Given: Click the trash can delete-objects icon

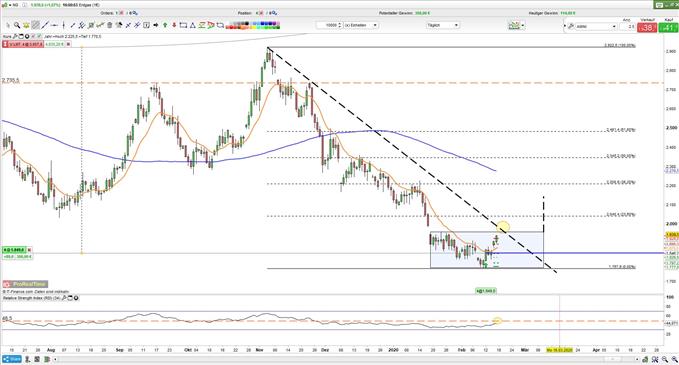Looking at the screenshot, I should click(x=110, y=25).
